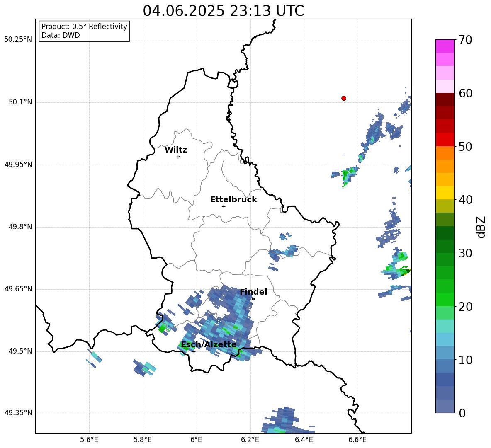The image size is (491, 448).
Task: Click the 6.2°E longitude label
Action: pos(250,440)
